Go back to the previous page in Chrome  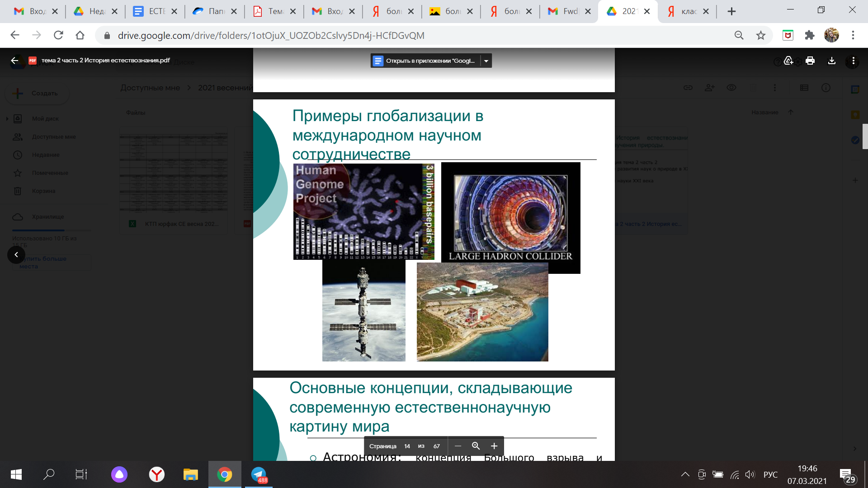[x=15, y=35]
